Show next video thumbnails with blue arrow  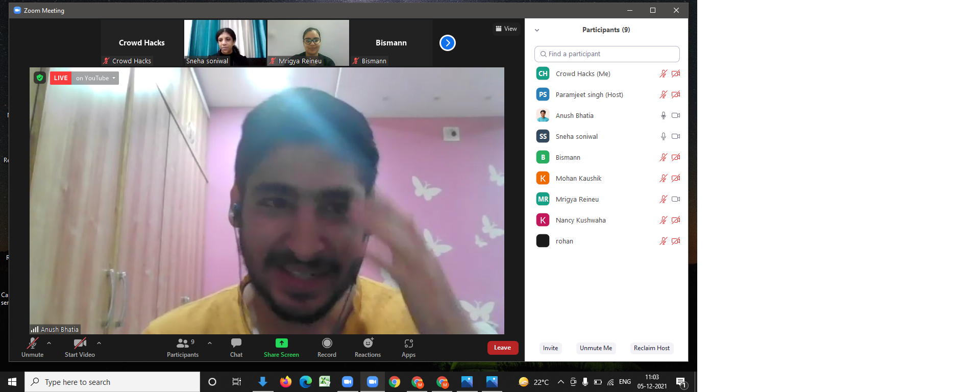click(x=448, y=43)
